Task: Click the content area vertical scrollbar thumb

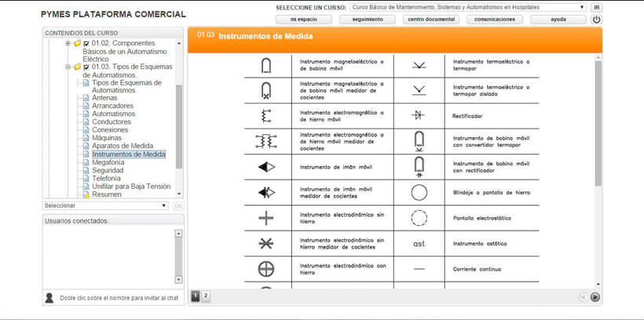Action: (598, 123)
